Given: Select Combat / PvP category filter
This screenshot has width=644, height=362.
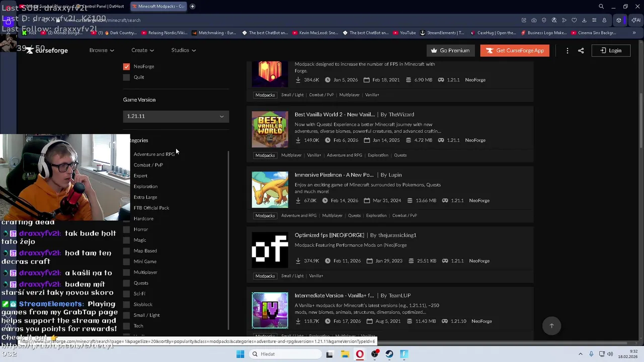Looking at the screenshot, I should 148,165.
